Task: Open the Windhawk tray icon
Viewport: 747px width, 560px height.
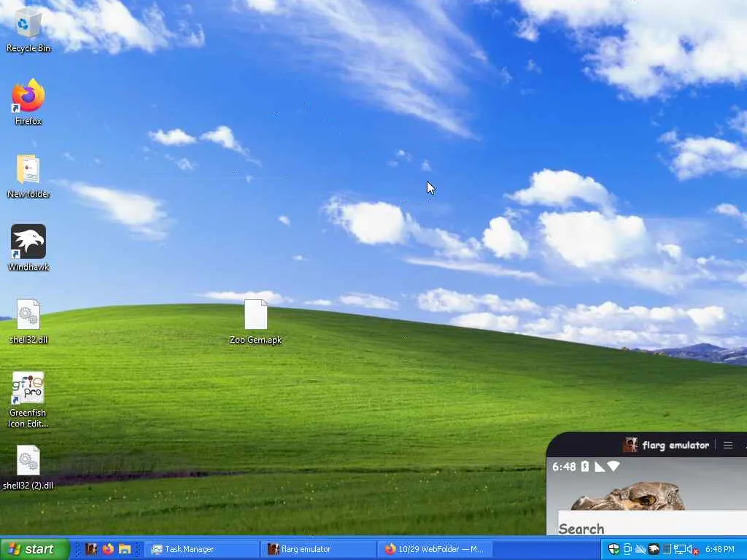Action: [x=654, y=549]
